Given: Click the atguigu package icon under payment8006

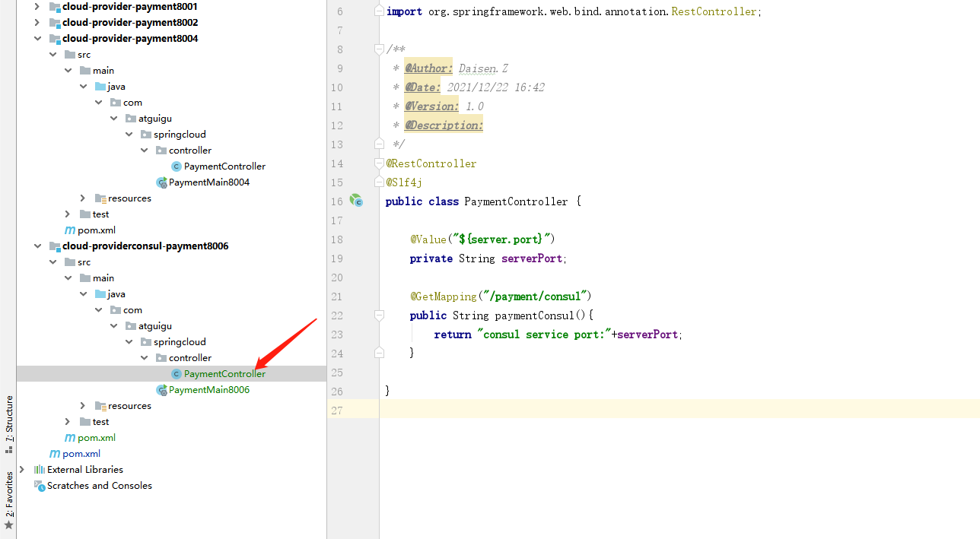Looking at the screenshot, I should (x=131, y=326).
